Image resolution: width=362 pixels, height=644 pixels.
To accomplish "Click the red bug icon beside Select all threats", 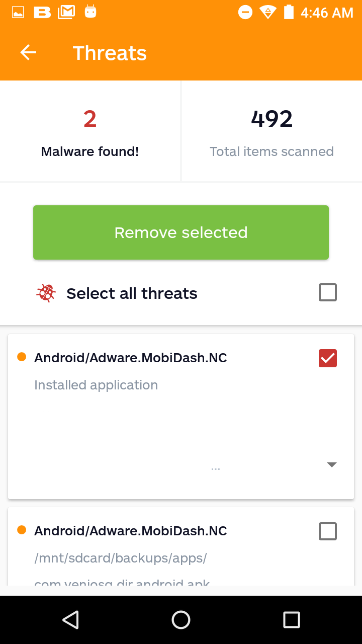I will 46,293.
